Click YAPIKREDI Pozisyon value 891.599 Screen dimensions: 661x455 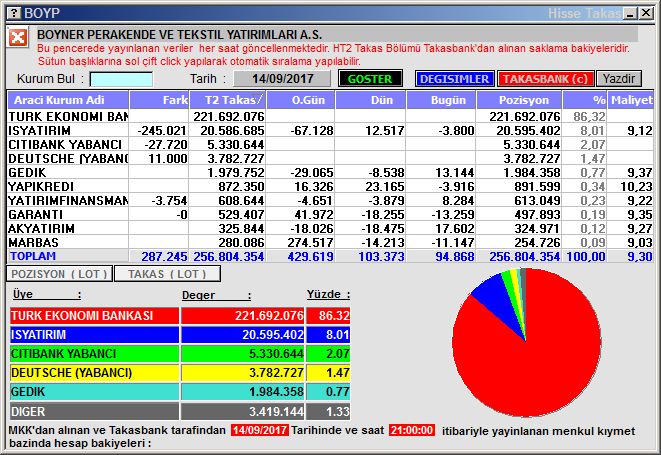537,186
